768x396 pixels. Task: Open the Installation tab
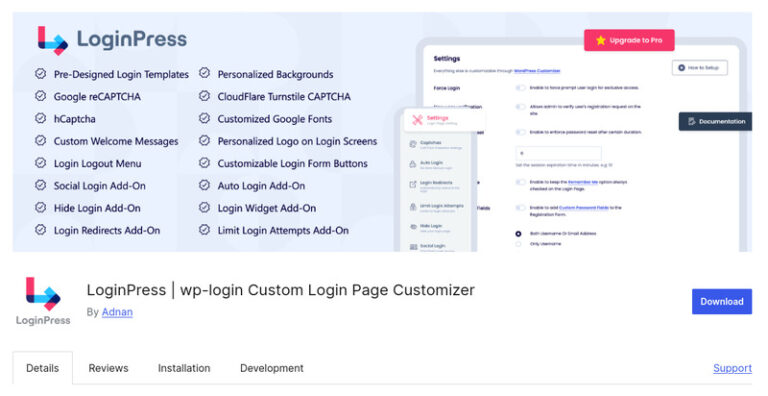coord(184,368)
